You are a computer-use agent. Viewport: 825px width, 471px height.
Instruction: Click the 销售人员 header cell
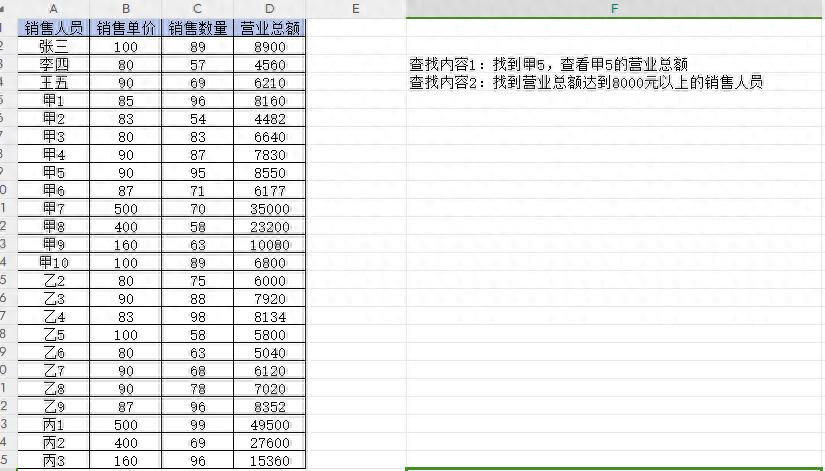pyautogui.click(x=54, y=28)
